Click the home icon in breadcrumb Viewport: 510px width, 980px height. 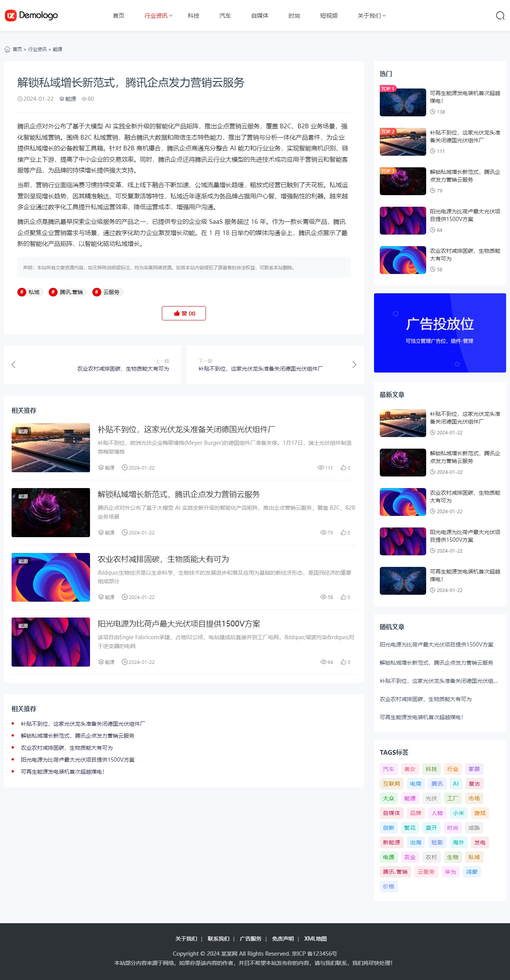pyautogui.click(x=7, y=49)
